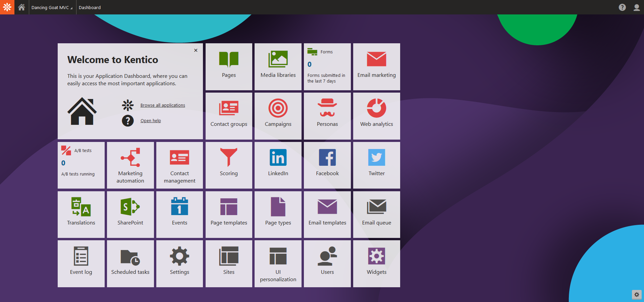Go to home via header house icon
Image resolution: width=644 pixels, height=302 pixels.
(21, 7)
